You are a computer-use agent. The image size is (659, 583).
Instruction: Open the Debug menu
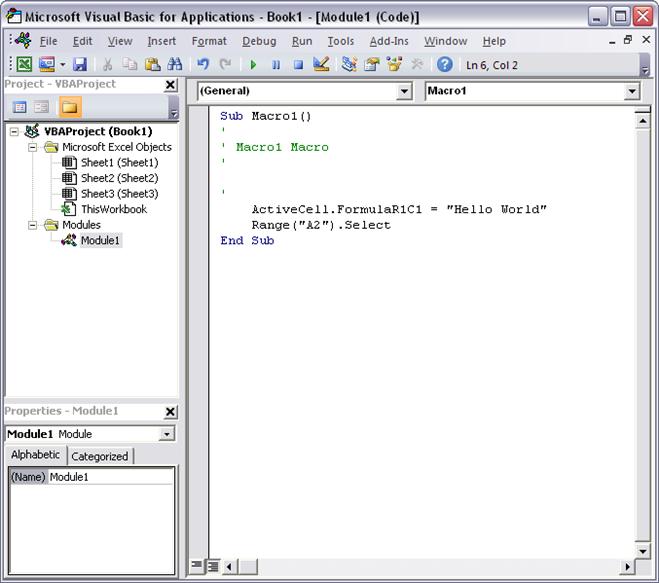coord(259,41)
